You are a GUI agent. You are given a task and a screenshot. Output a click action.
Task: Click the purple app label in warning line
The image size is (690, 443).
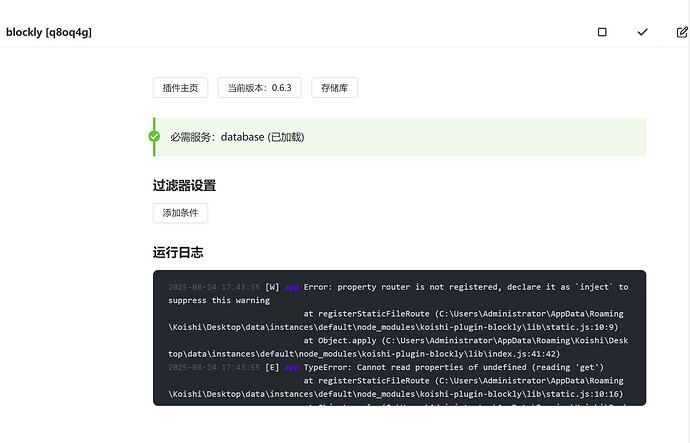[291, 287]
